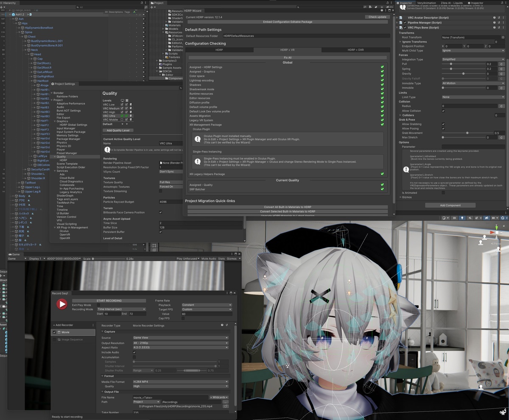Toggle Allow Grabbing checkbox

click(443, 124)
